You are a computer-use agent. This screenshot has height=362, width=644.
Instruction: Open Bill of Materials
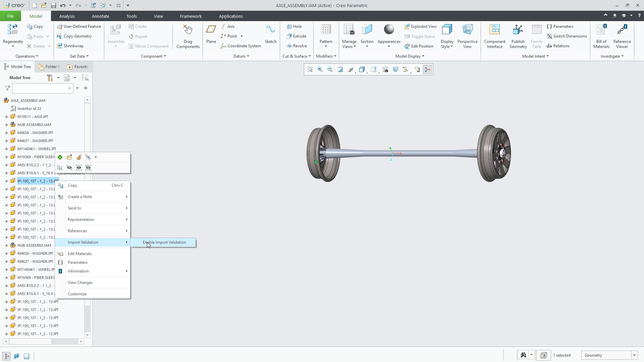pyautogui.click(x=601, y=36)
